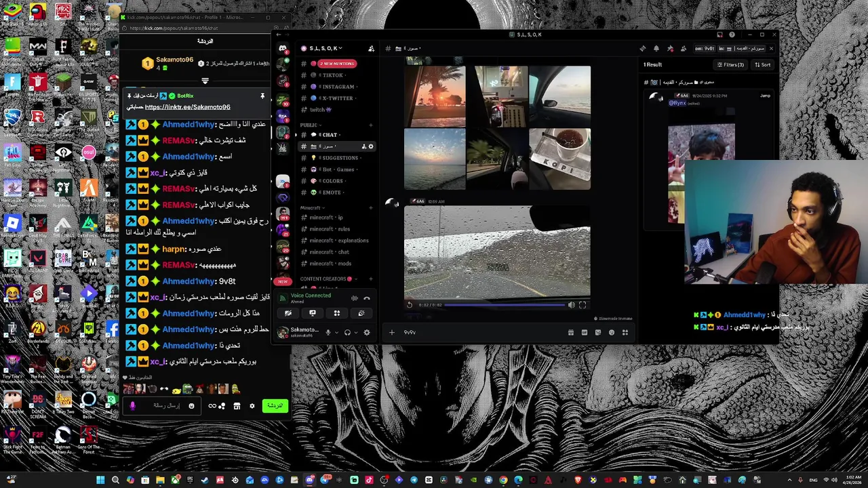Unpin the BotRix pinned message
Viewport: 868px width, 488px height.
[x=262, y=96]
